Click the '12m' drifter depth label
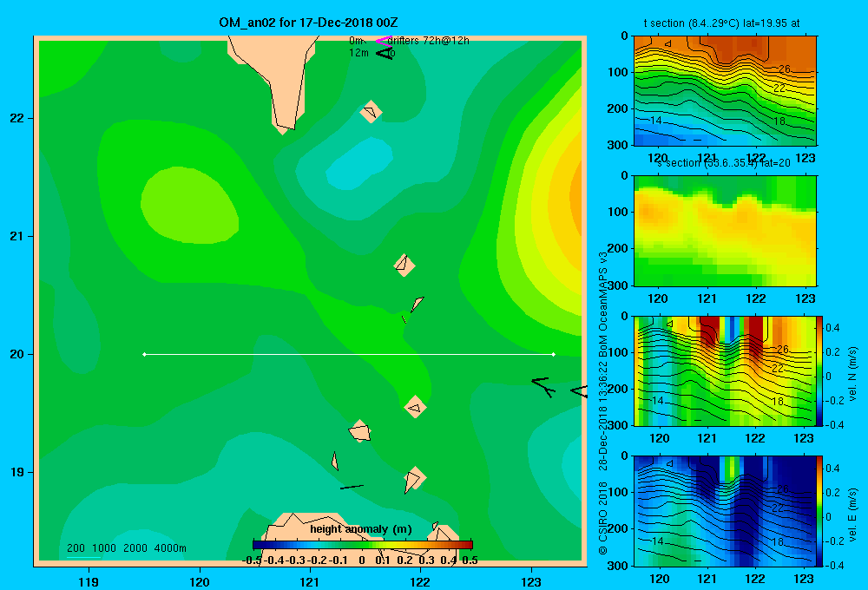The image size is (868, 590). (x=358, y=53)
